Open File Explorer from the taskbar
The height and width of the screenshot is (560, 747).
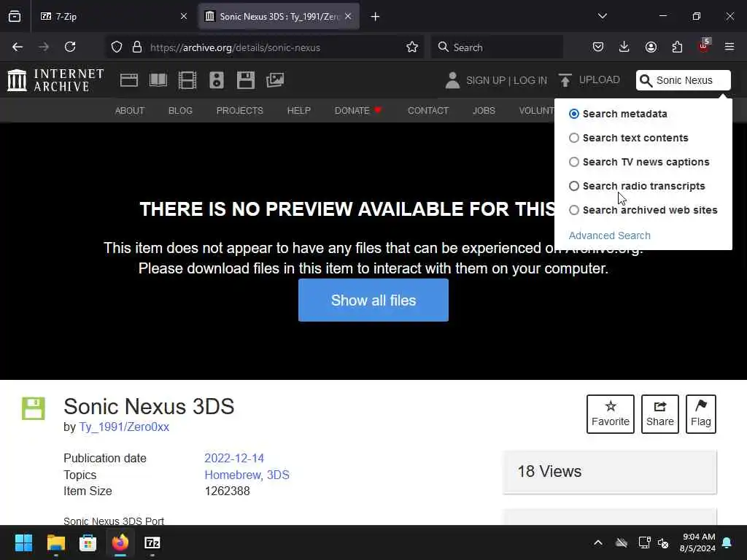click(55, 542)
